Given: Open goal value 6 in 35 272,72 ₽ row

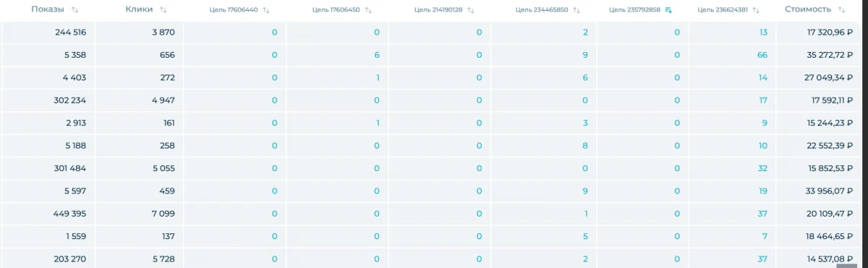Looking at the screenshot, I should coord(378,55).
